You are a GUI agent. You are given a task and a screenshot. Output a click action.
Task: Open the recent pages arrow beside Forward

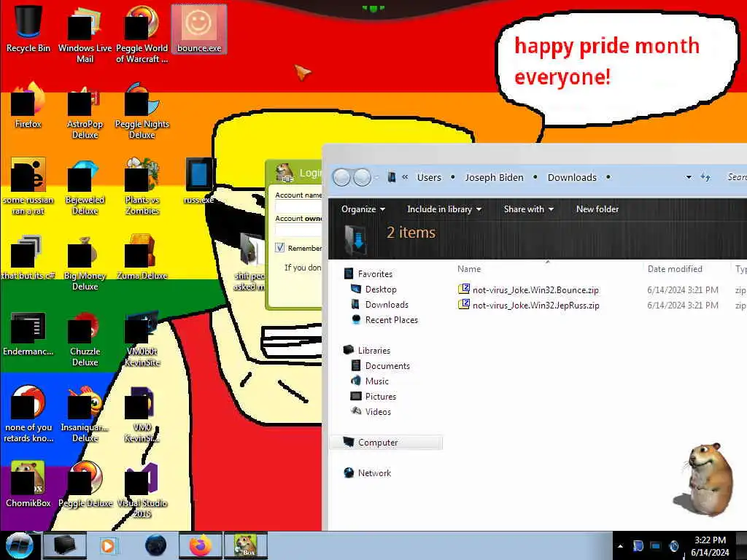[x=376, y=178]
